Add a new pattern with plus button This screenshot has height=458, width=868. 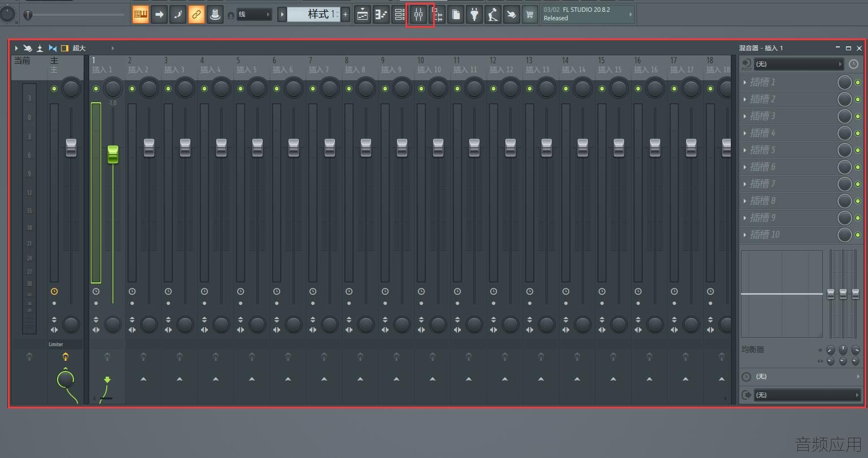[346, 15]
